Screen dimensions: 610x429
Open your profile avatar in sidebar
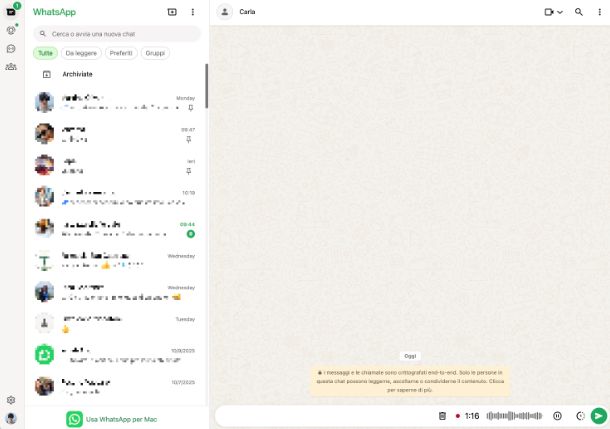pos(11,418)
